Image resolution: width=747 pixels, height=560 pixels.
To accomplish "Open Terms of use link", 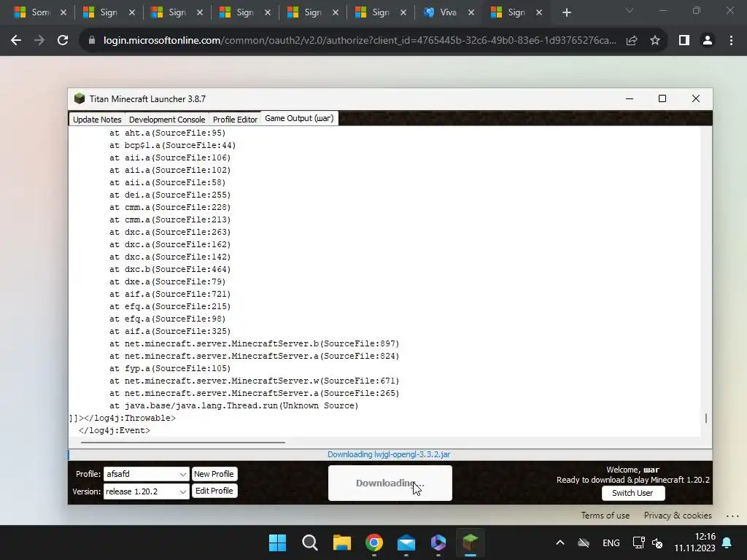I will pos(605,516).
